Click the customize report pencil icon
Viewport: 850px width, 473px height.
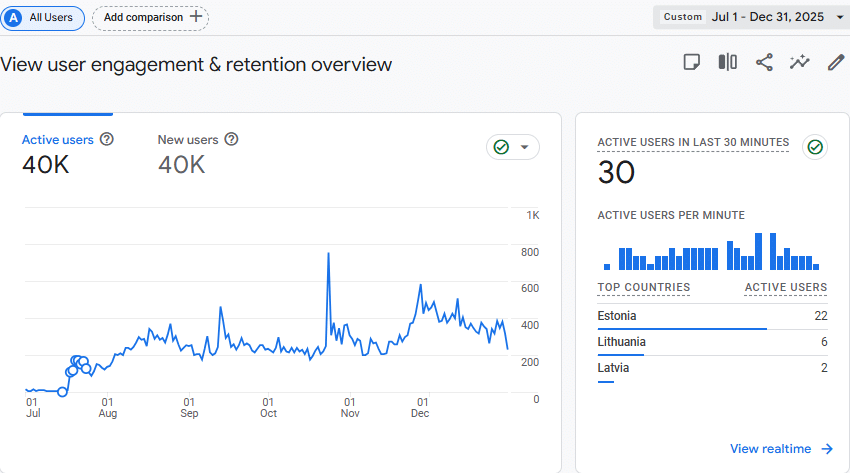[x=836, y=63]
